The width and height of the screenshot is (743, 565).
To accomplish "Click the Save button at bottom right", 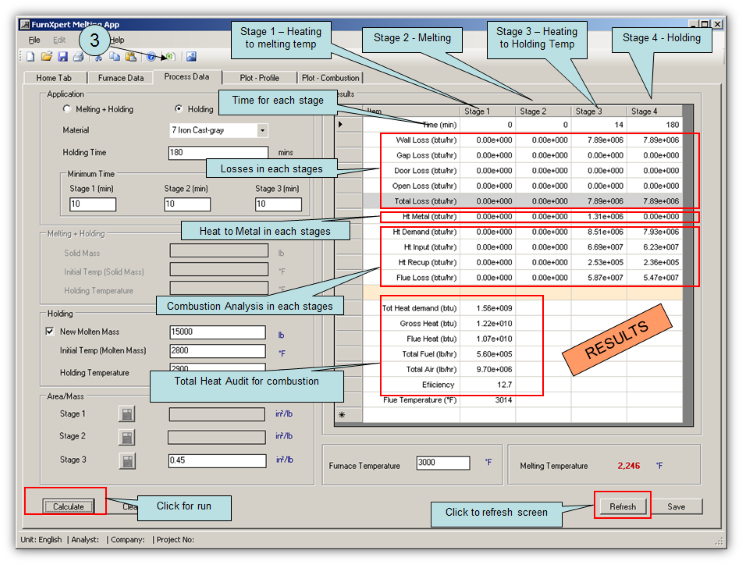I will (x=676, y=506).
